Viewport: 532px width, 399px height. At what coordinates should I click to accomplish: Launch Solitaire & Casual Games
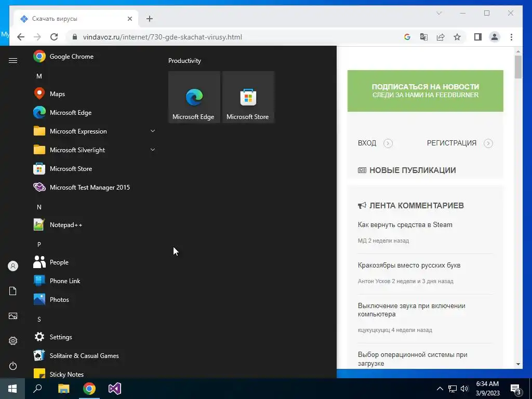[x=95, y=355]
